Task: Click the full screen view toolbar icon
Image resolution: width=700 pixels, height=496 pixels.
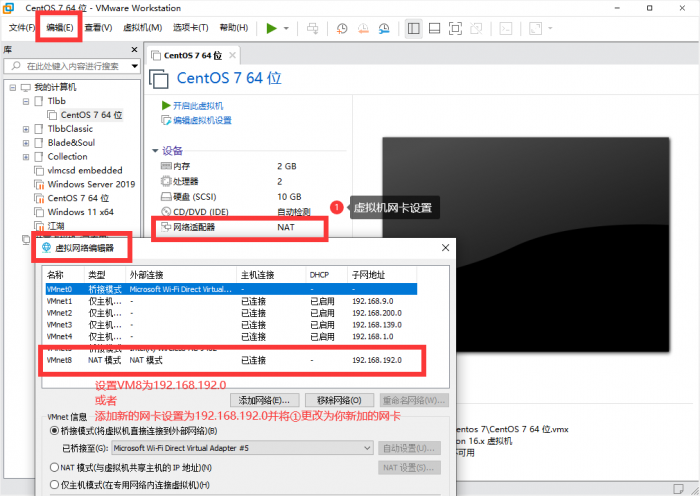Action: pos(456,28)
